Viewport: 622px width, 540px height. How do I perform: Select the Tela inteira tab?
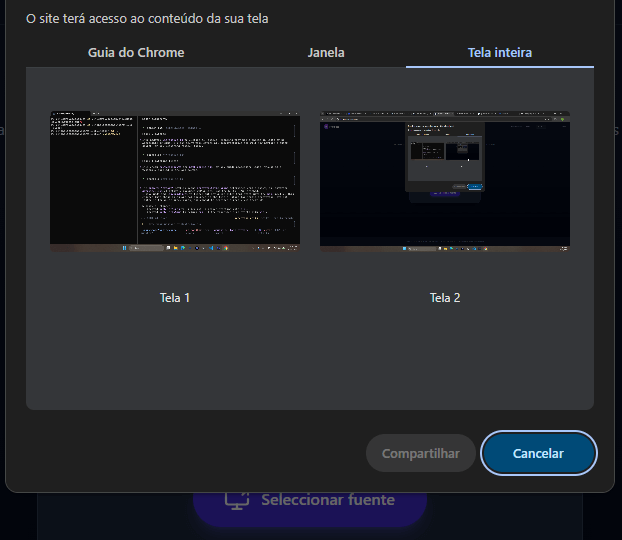tap(500, 53)
